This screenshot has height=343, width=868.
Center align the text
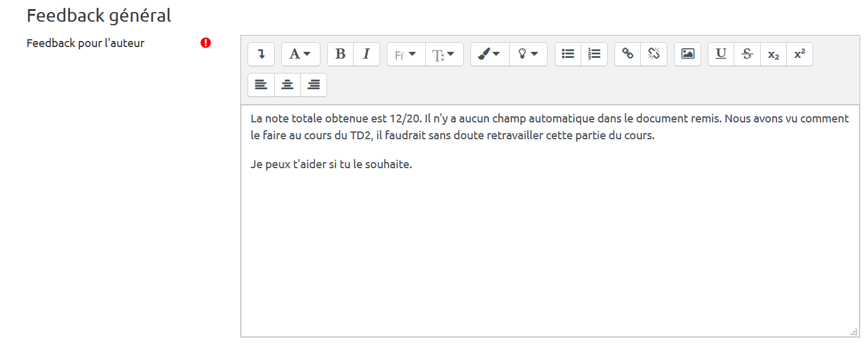coord(287,85)
